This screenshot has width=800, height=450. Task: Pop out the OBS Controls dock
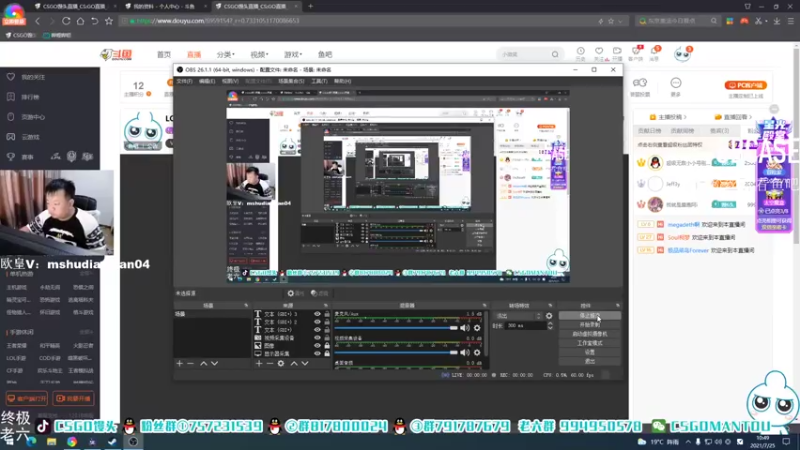click(617, 306)
